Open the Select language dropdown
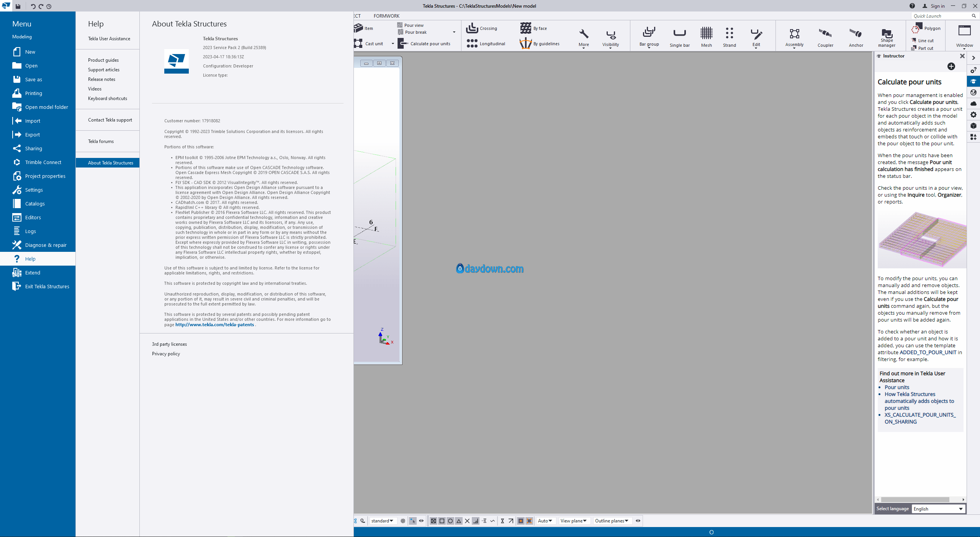 [938, 509]
